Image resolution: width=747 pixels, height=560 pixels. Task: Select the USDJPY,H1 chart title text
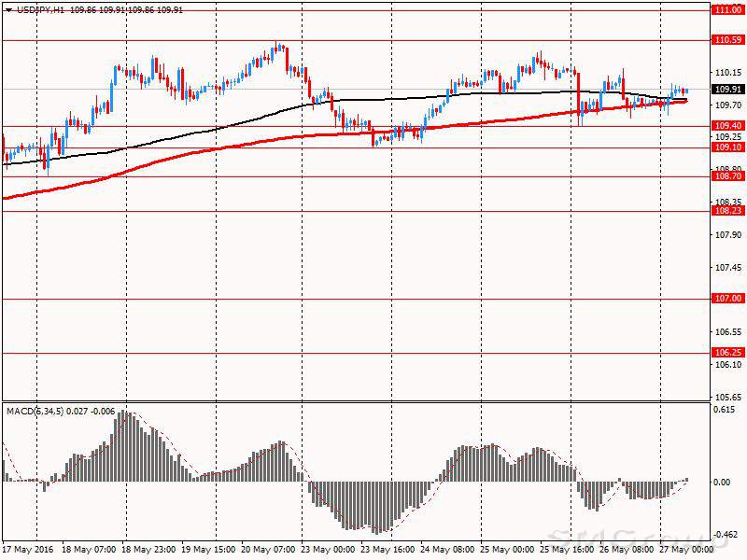pos(40,7)
